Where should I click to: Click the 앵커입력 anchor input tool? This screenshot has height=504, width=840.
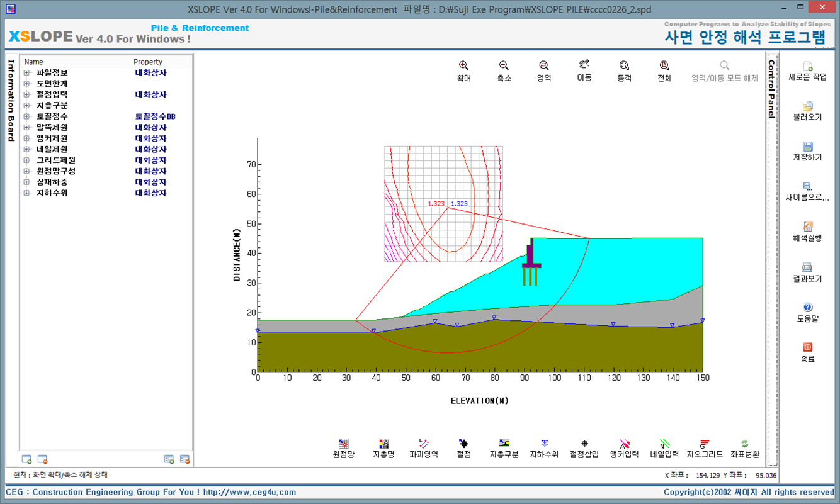click(624, 449)
